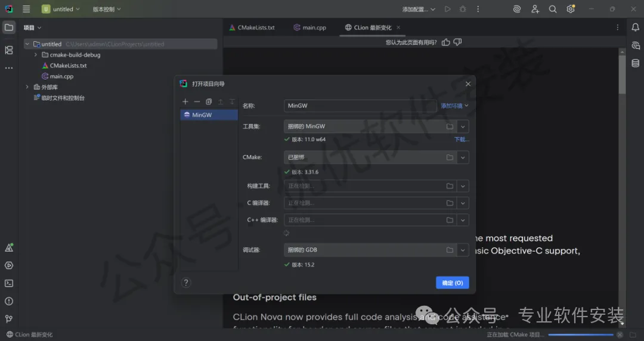Open the editor tabs options menu
Viewport: 644px width, 341px height.
(617, 27)
